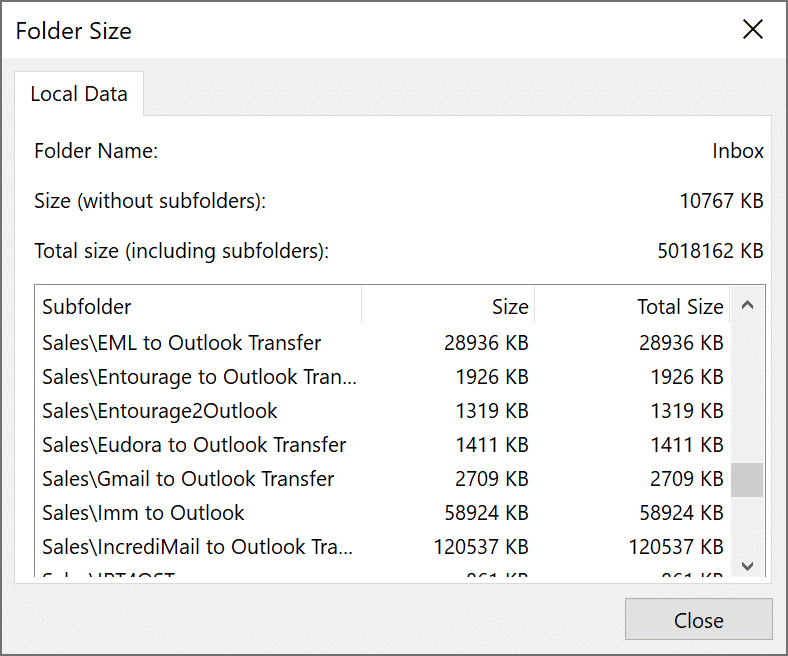Click the 120537 KB Total Size cell
The width and height of the screenshot is (788, 656).
click(676, 547)
